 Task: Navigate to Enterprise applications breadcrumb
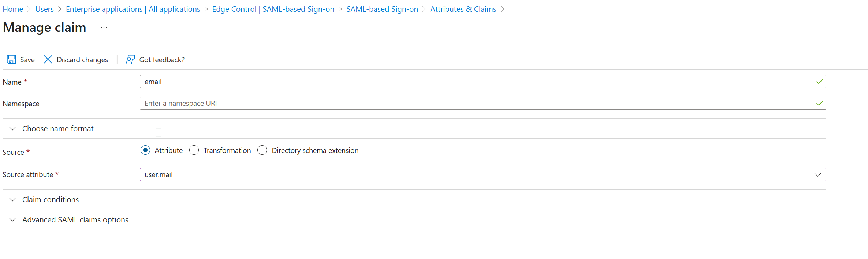coord(133,9)
